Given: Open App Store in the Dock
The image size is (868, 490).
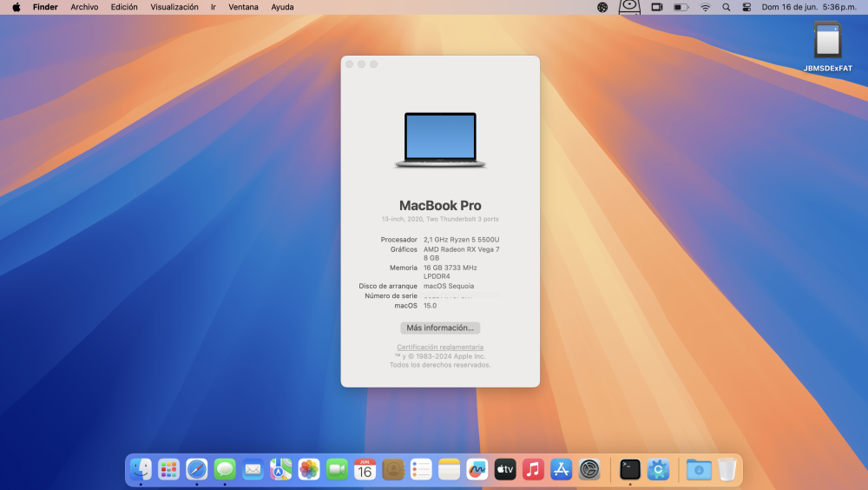Looking at the screenshot, I should click(562, 469).
